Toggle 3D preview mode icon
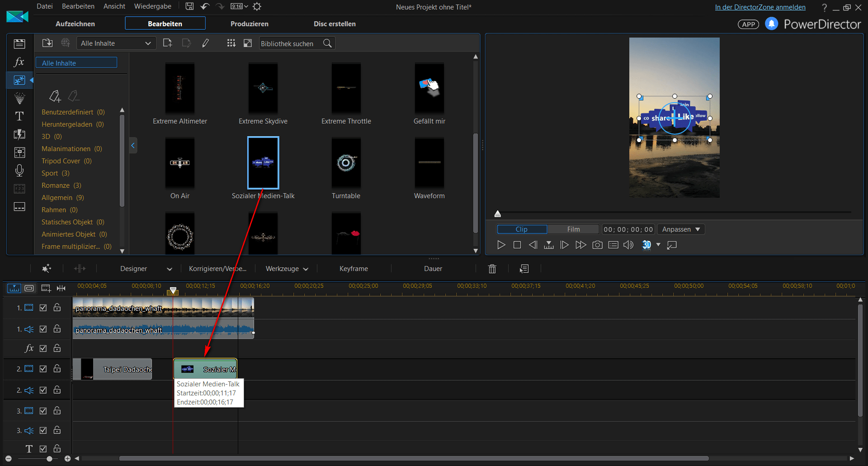 coord(646,245)
